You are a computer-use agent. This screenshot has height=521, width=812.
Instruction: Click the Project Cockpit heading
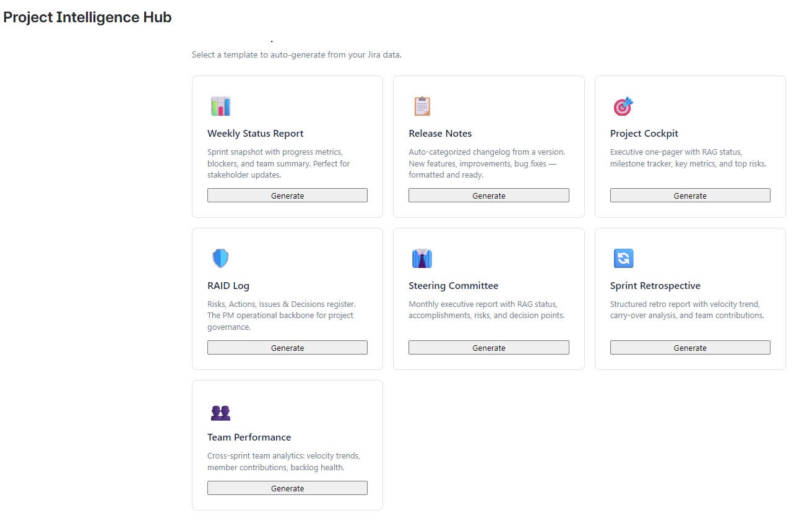click(x=644, y=134)
